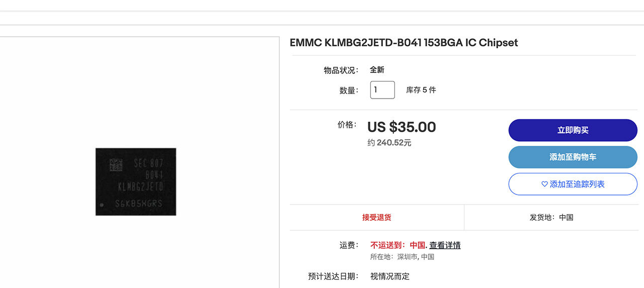The image size is (644, 288).
Task: Open the 查看详情 shipping details link
Action: [445, 245]
